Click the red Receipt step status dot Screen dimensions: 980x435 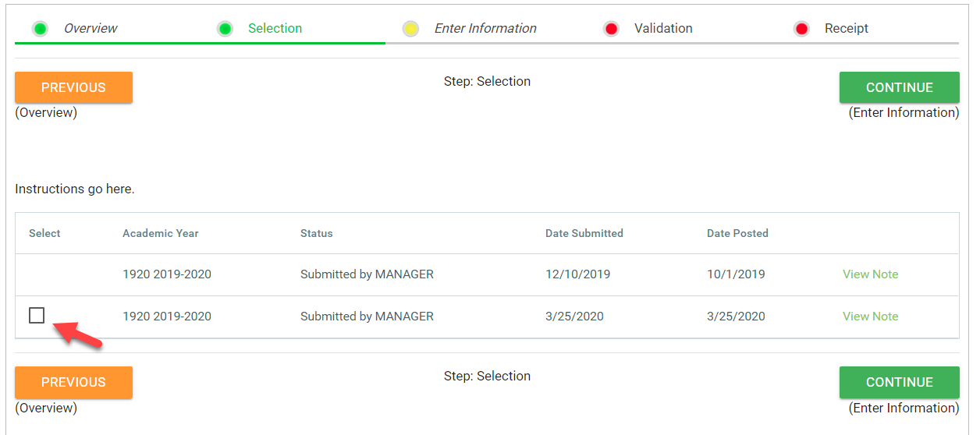[x=801, y=29]
